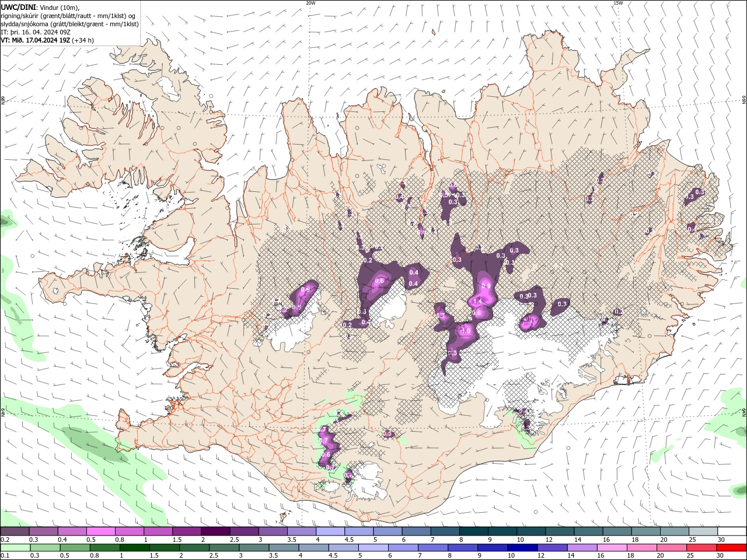Click the 4.5 label in upper legend
The height and width of the screenshot is (560, 747).
coord(349,540)
